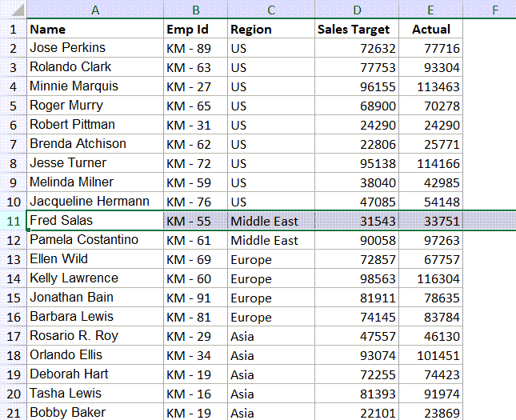Click Bobby Baker's actual value 23869
The height and width of the screenshot is (420, 516).
pos(430,412)
